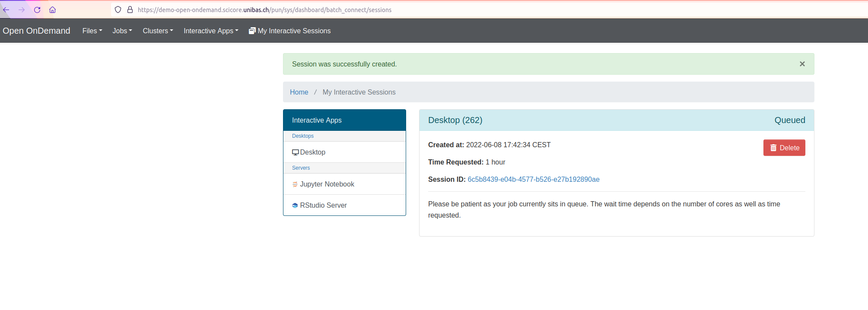The height and width of the screenshot is (310, 868).
Task: Delete the queued Desktop session
Action: pos(784,148)
